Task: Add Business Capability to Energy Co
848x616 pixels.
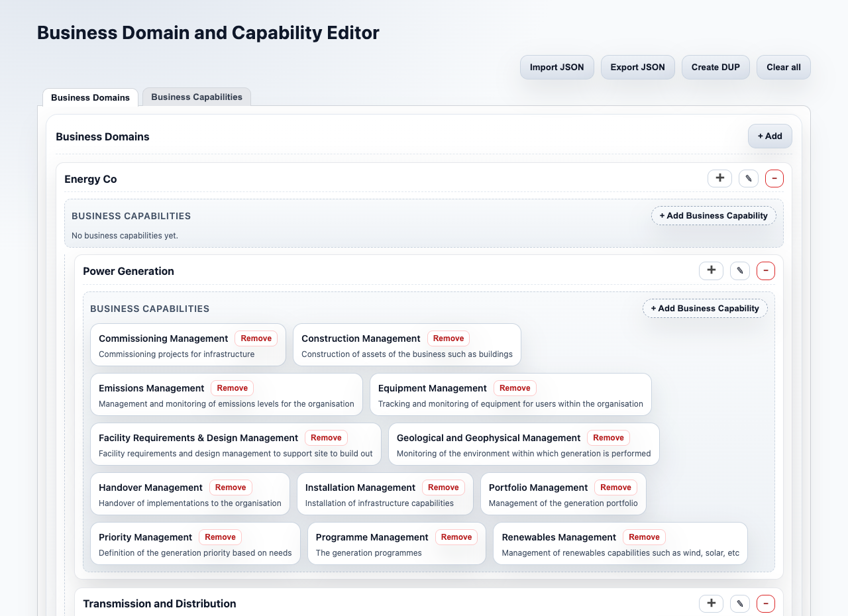Action: [714, 215]
